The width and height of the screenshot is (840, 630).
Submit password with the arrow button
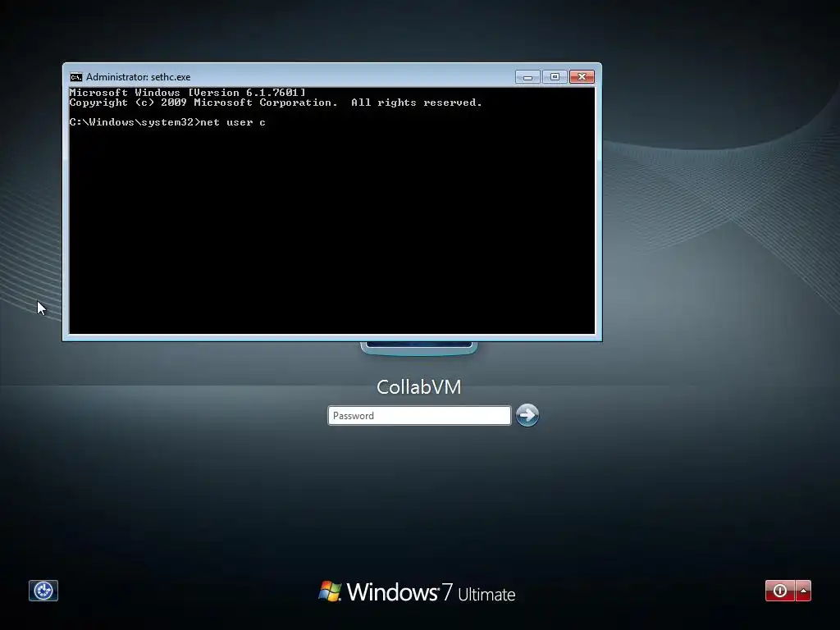tap(527, 415)
